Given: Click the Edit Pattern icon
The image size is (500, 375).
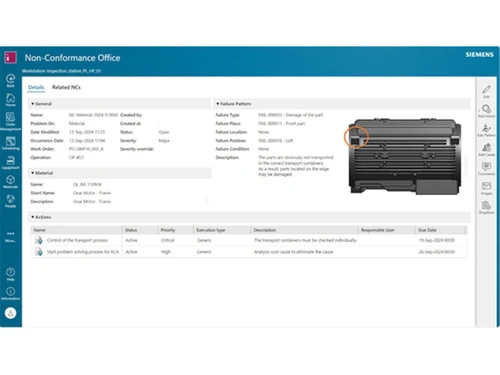Looking at the screenshot, I should click(x=486, y=130).
